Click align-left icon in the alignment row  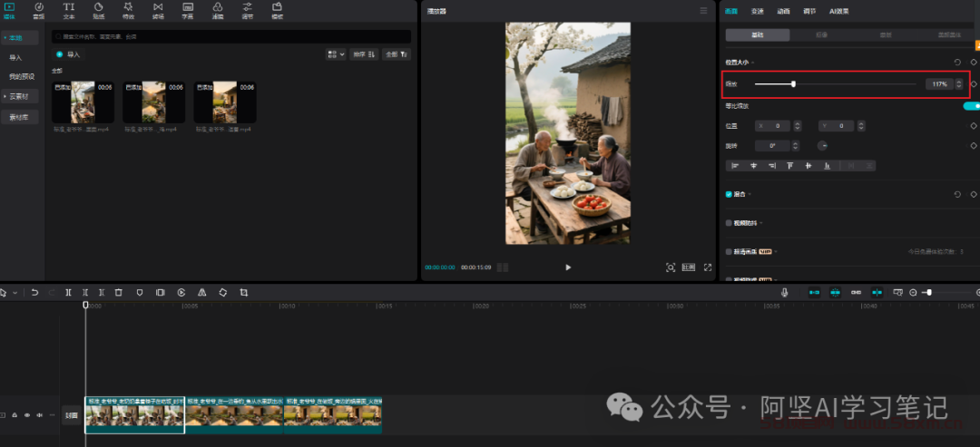point(735,165)
